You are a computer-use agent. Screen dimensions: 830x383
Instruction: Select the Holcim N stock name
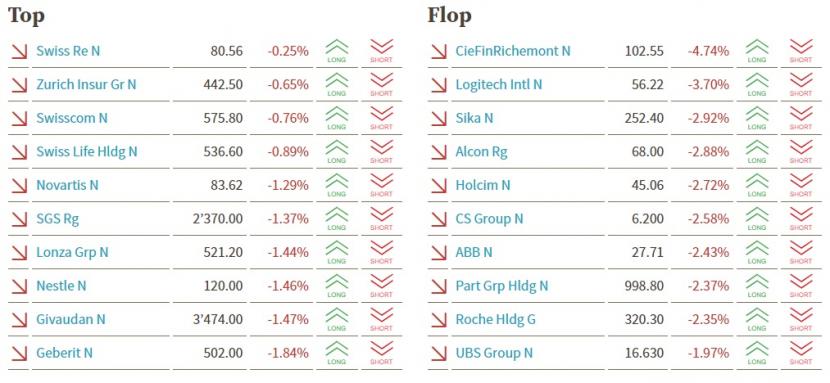coord(483,185)
